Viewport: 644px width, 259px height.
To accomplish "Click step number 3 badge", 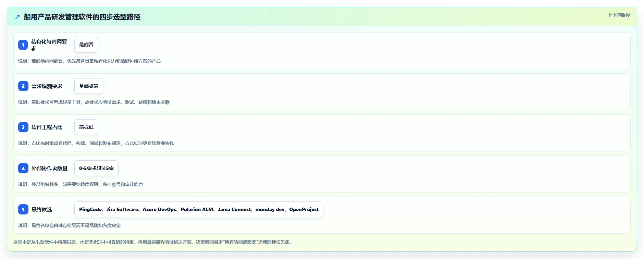I will 23,127.
